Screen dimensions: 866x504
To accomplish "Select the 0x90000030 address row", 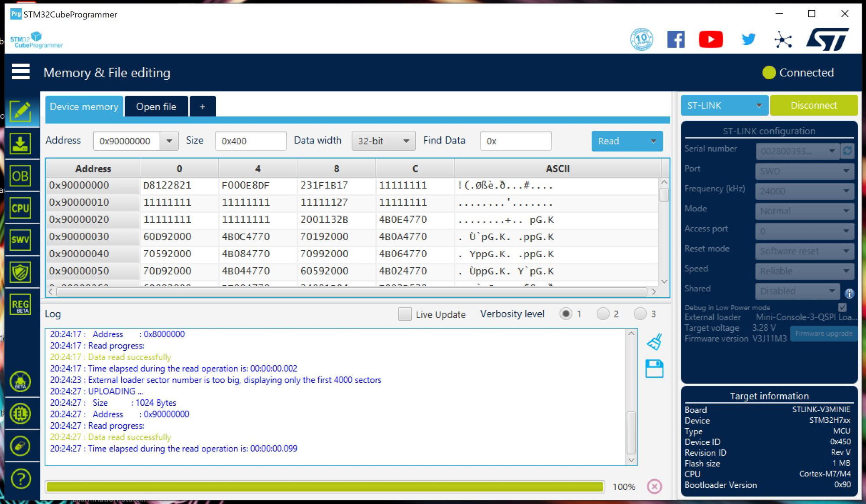I will point(93,236).
